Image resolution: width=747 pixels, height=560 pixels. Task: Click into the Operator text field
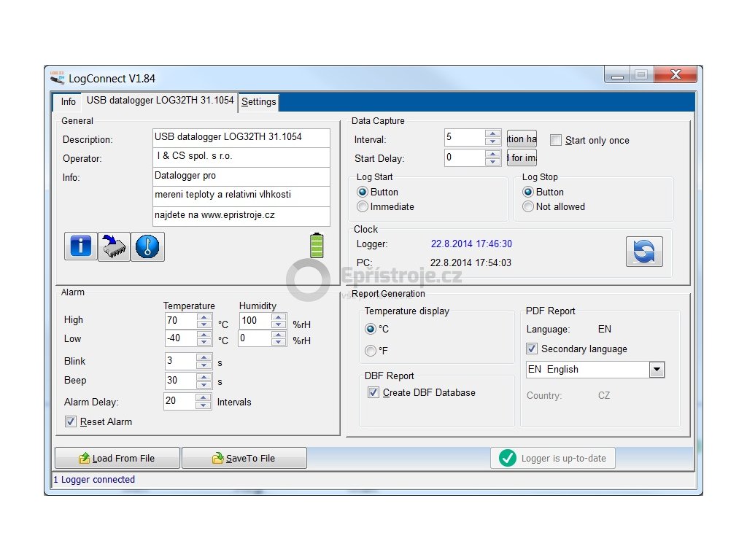241,157
